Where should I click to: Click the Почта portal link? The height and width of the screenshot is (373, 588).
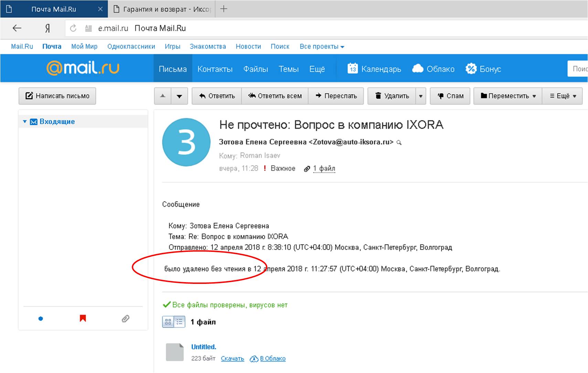(x=52, y=46)
